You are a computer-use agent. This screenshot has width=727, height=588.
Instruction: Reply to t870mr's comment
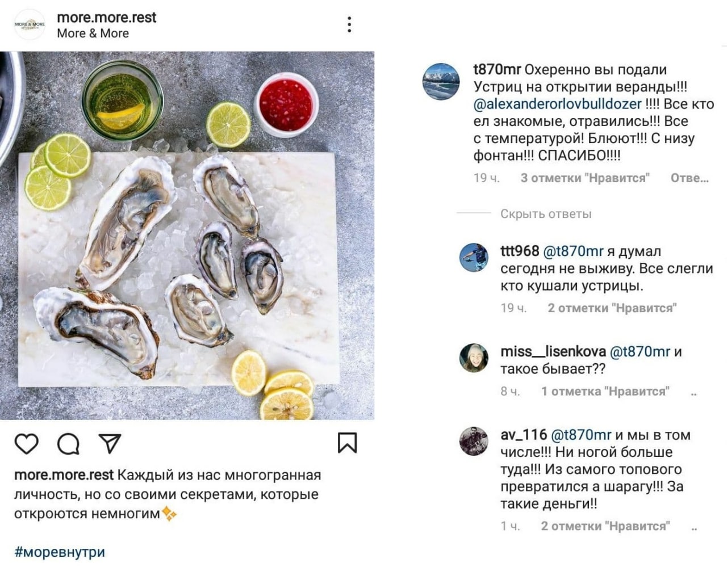click(689, 178)
